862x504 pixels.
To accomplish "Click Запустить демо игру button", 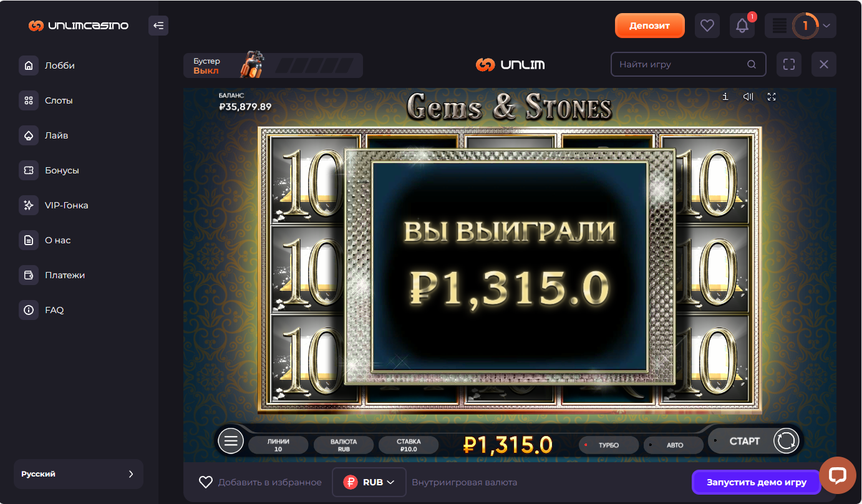I will pos(756,482).
